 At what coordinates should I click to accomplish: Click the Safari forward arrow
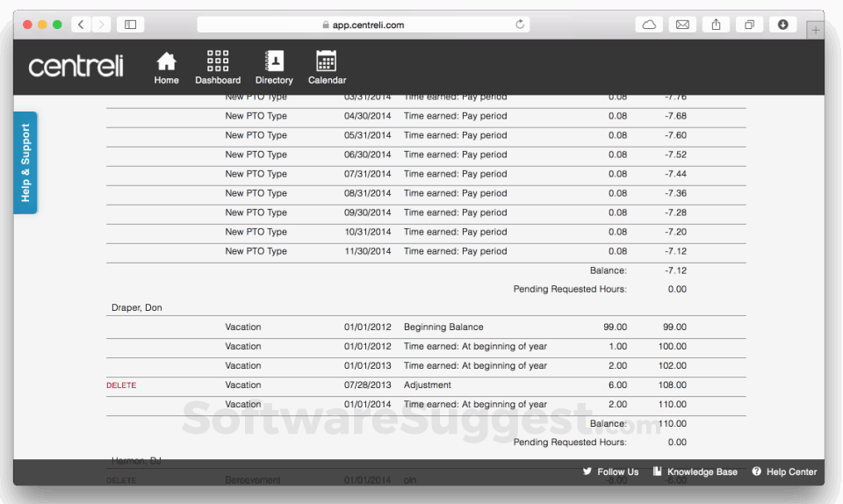click(x=101, y=25)
